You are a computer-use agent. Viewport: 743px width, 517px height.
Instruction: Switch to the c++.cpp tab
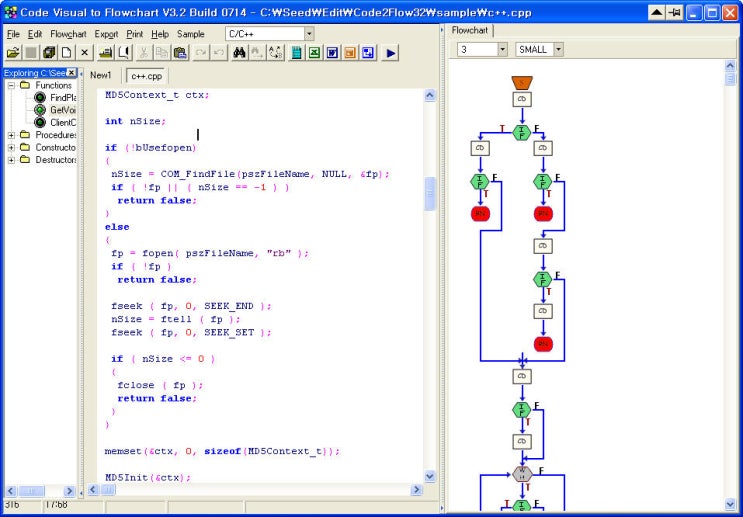click(146, 76)
